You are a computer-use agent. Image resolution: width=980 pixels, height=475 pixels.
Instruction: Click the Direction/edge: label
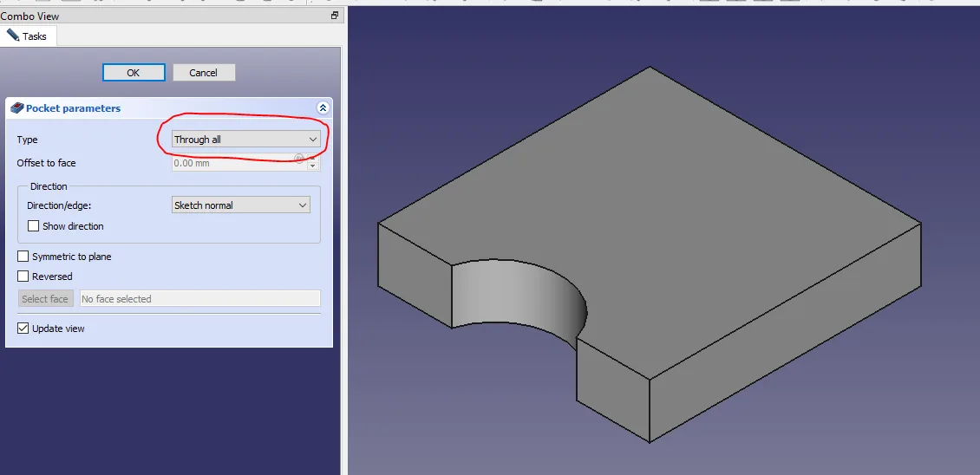coord(60,205)
